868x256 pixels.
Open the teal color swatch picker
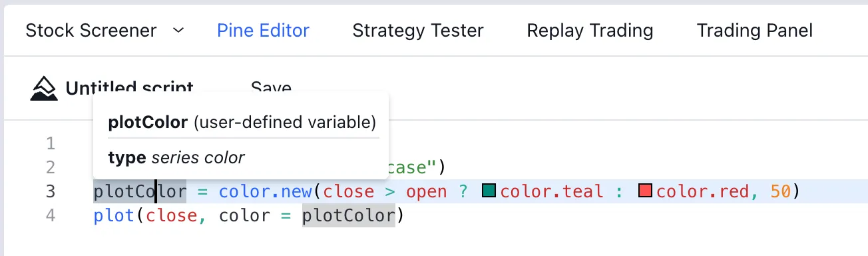click(490, 192)
